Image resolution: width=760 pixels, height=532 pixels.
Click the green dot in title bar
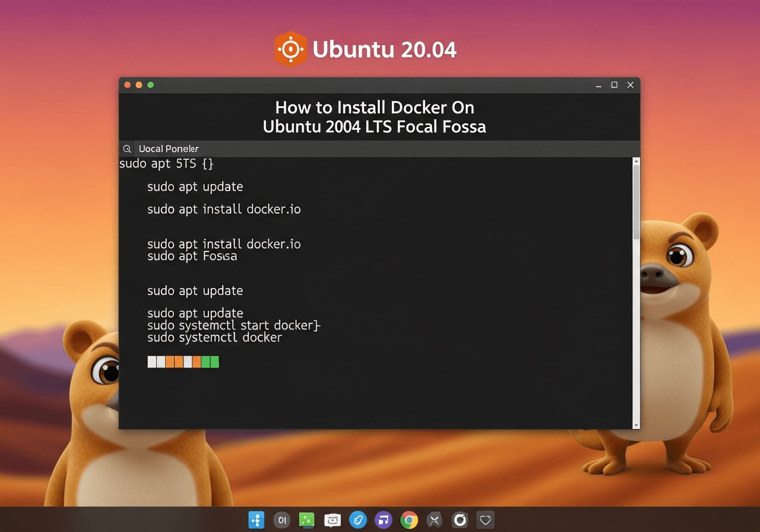150,85
